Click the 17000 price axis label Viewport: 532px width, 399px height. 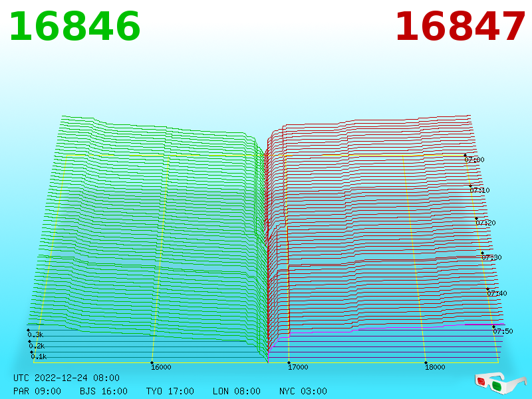(298, 367)
